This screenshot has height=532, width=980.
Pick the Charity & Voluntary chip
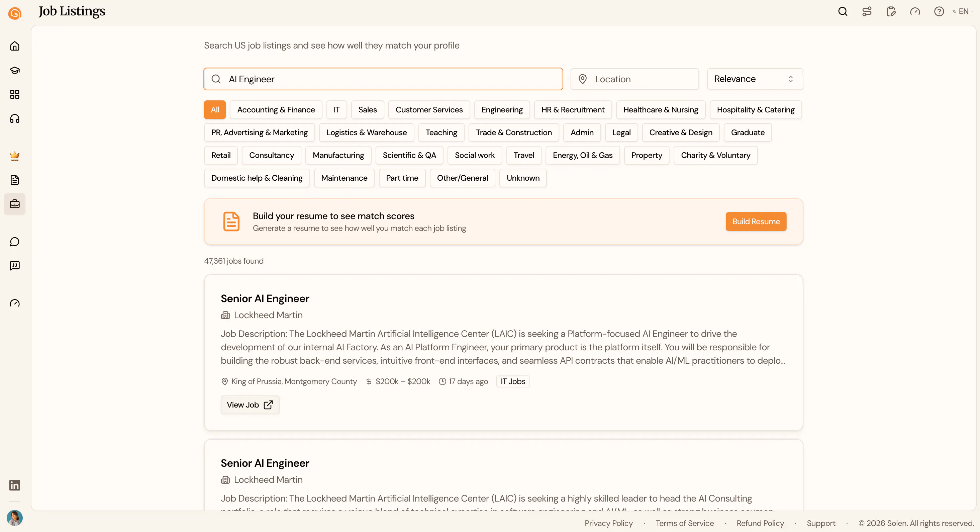715,155
